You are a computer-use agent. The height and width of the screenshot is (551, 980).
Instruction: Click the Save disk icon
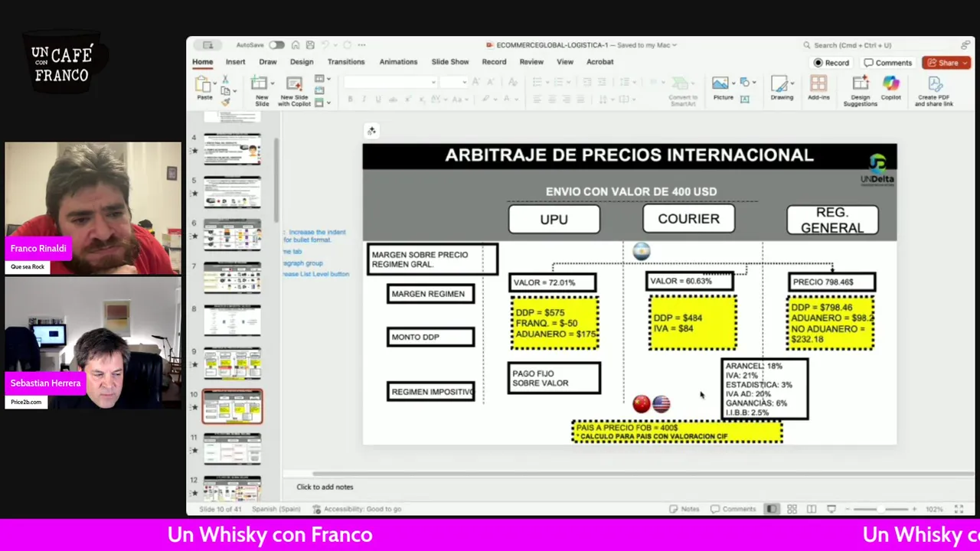coord(309,45)
